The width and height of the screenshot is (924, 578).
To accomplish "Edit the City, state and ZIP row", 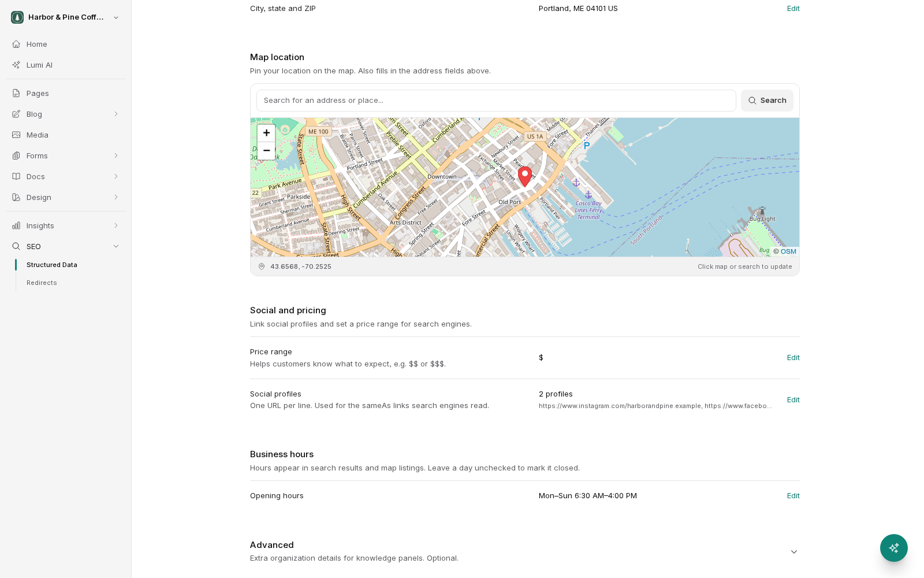I will tap(793, 8).
